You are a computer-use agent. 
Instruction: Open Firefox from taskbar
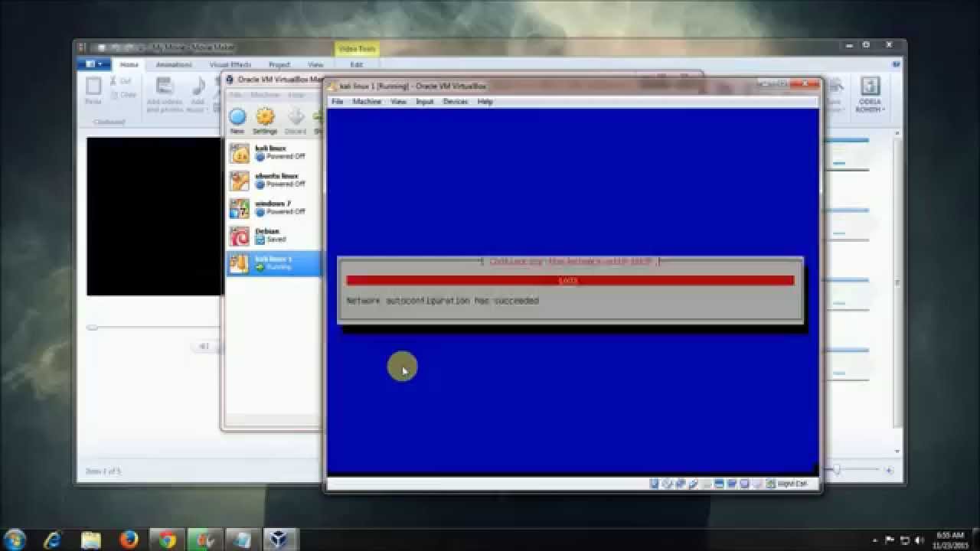coord(129,540)
